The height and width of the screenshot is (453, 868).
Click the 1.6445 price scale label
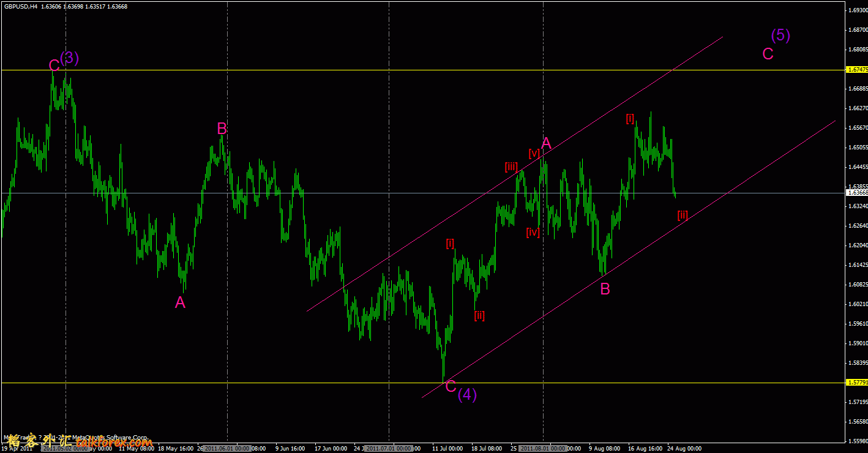[x=857, y=166]
